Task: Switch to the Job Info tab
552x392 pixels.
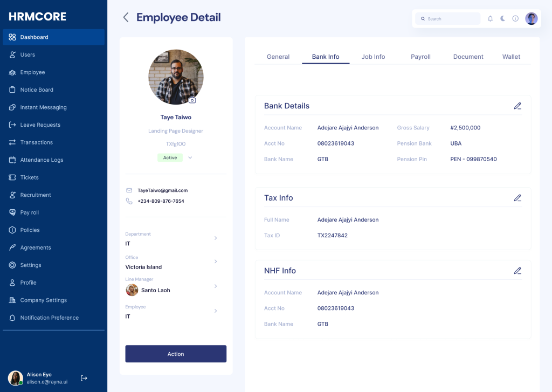Action: click(x=373, y=57)
